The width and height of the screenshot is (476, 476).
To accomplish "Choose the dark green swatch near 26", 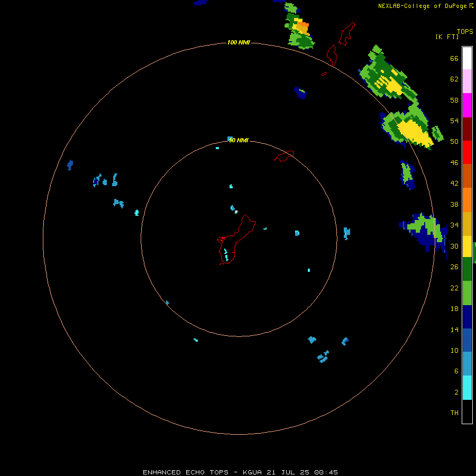I will [467, 269].
